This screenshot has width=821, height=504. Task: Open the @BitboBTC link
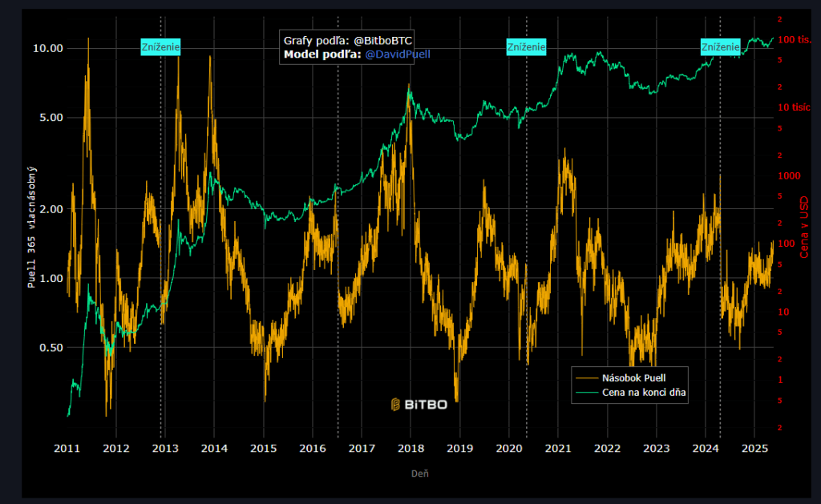click(x=382, y=40)
